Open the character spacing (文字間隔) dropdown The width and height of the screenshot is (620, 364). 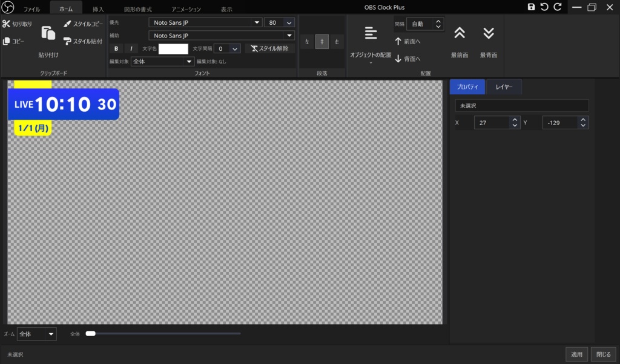[x=234, y=48]
